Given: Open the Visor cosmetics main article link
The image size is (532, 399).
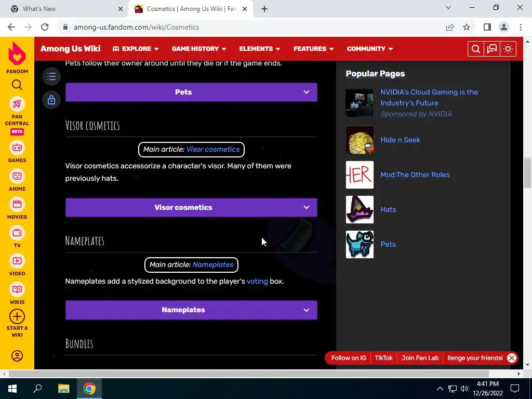Looking at the screenshot, I should coord(212,149).
